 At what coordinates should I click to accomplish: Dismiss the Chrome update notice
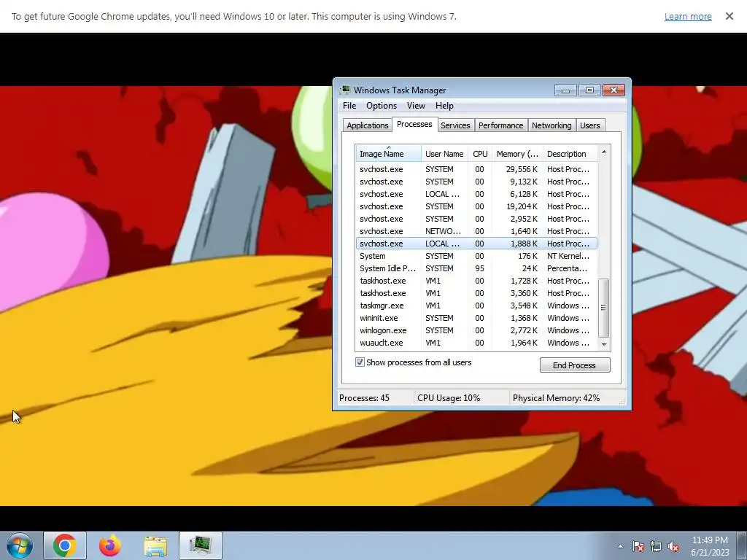[x=729, y=16]
